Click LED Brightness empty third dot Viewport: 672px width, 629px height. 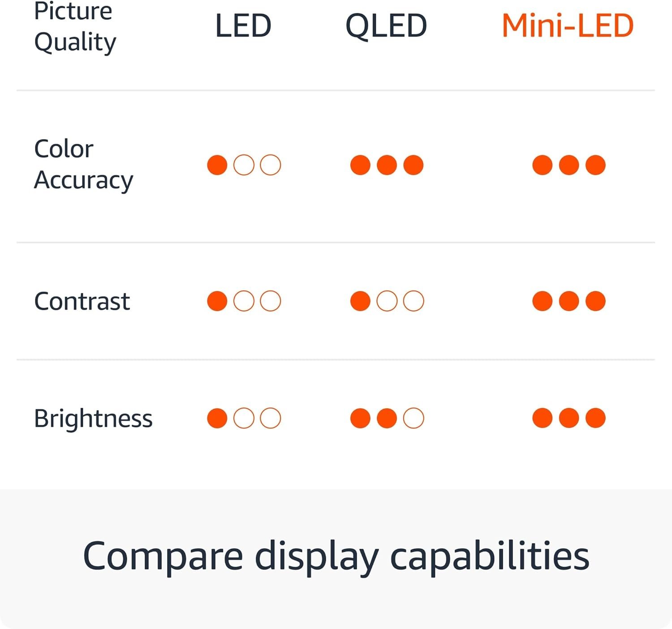[271, 418]
